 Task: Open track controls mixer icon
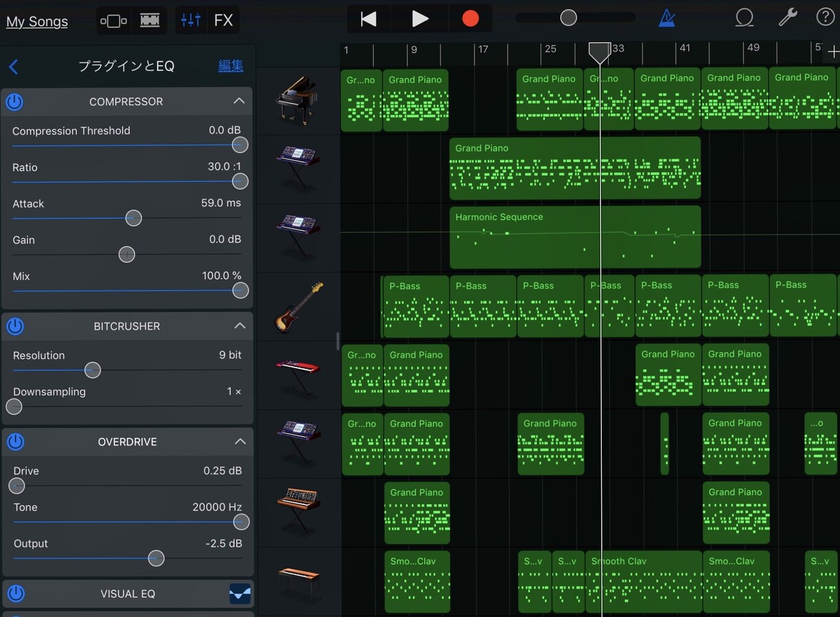191,20
